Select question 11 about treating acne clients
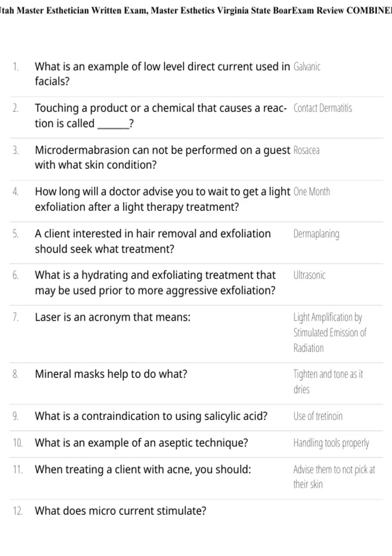Viewport: 392px width, 556px height. click(143, 470)
